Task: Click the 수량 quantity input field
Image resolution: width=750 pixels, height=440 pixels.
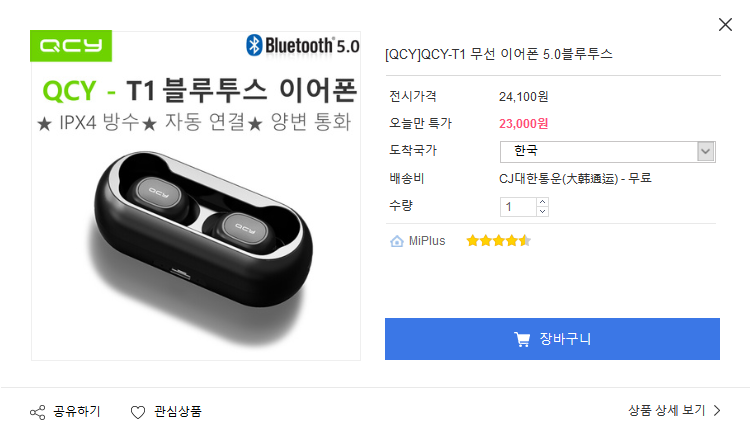Action: pos(518,207)
